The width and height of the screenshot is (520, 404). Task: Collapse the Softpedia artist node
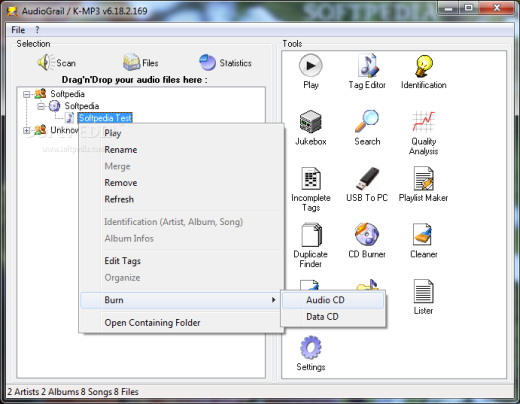tap(26, 94)
